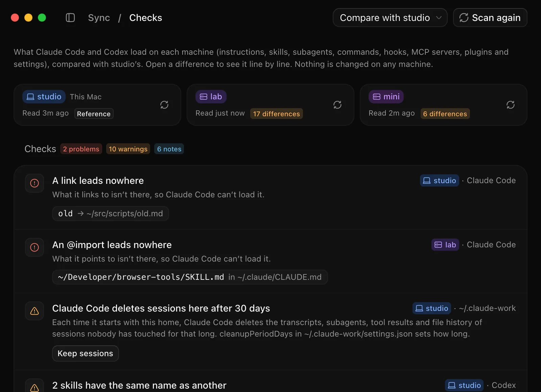Open '2 skills have the same name as another'
The height and width of the screenshot is (392, 541).
coord(139,385)
